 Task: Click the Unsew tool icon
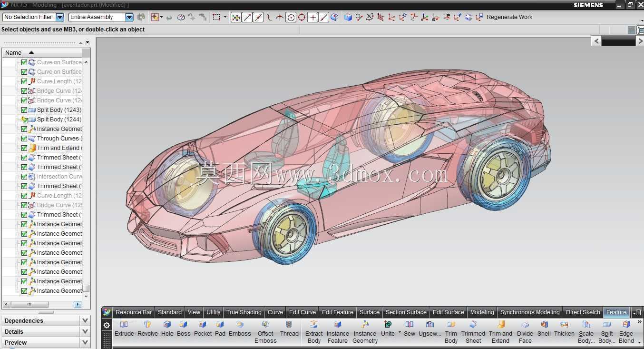(430, 329)
